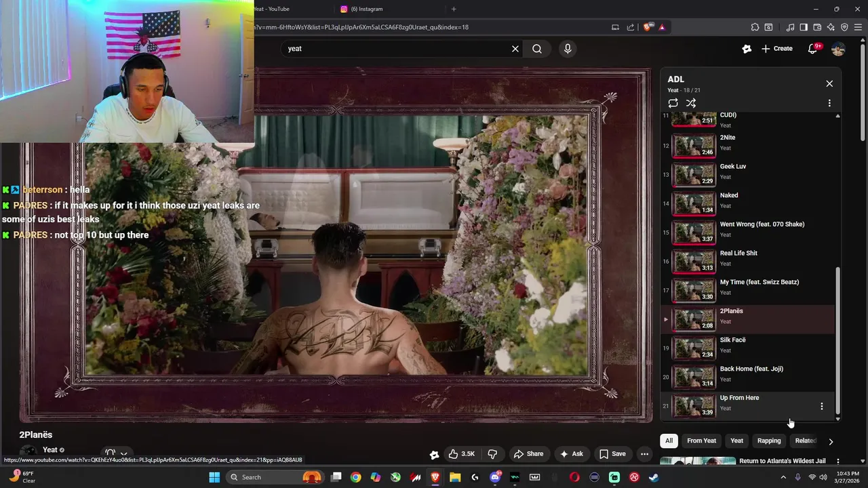Open ADL playlist three-dot menu
Image resolution: width=868 pixels, height=488 pixels.
(829, 103)
